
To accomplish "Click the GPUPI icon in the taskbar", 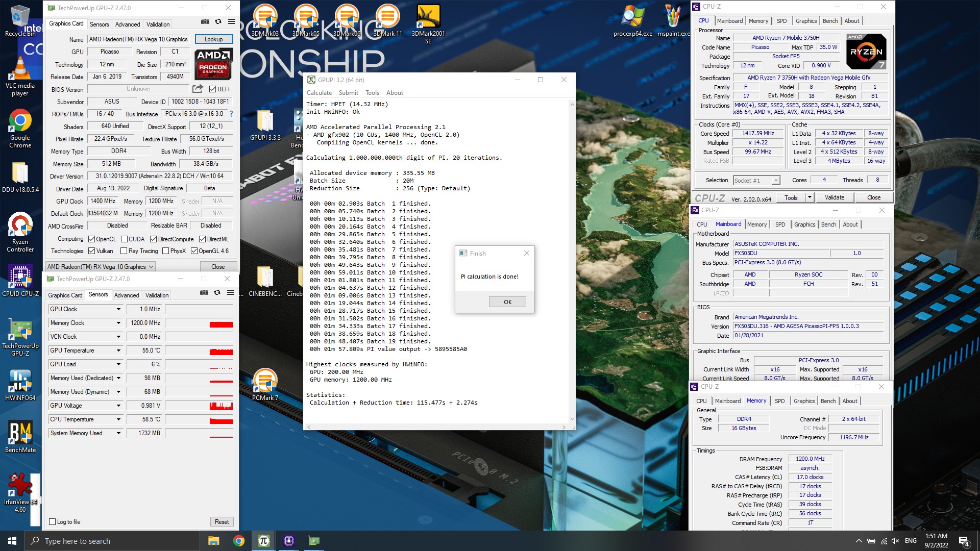I will point(263,541).
